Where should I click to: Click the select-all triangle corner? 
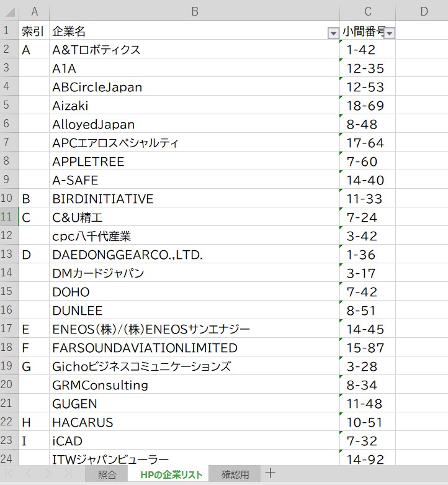click(x=10, y=11)
